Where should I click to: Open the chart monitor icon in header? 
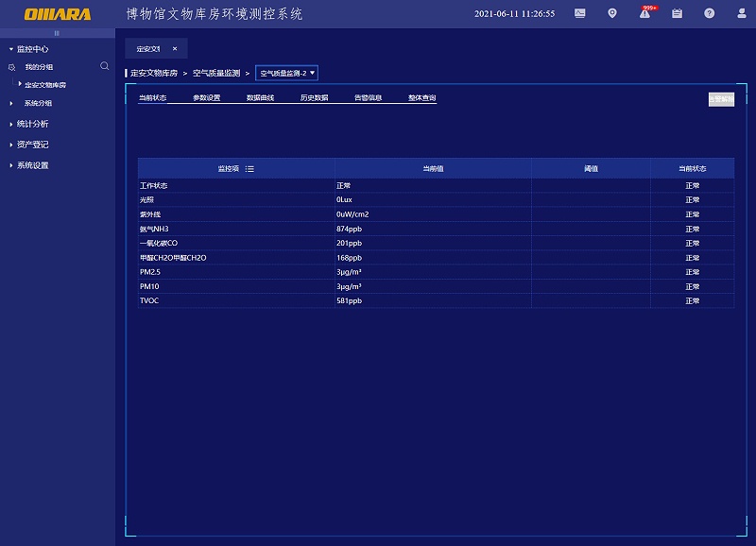(x=579, y=13)
